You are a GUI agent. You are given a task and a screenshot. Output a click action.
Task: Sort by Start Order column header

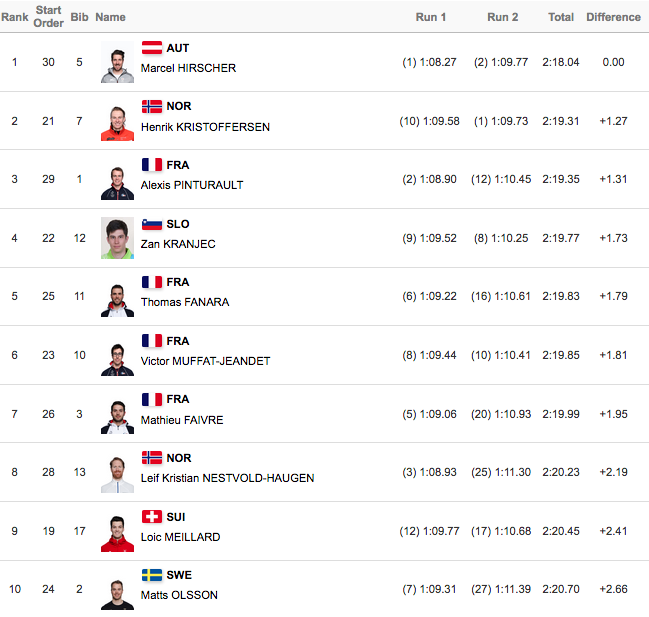point(48,17)
